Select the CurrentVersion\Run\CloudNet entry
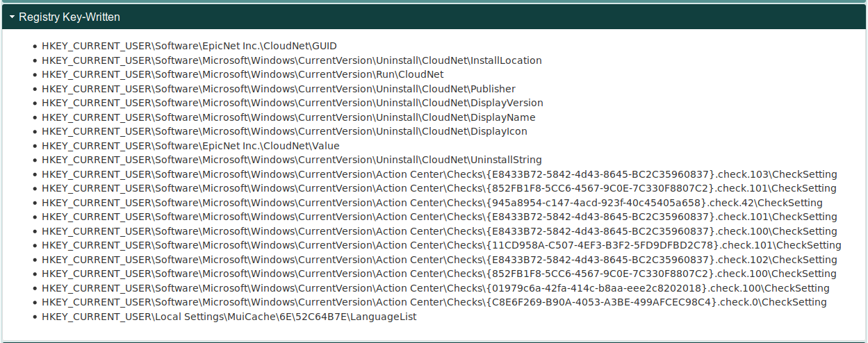Viewport: 868px width, 343px height. pos(243,74)
